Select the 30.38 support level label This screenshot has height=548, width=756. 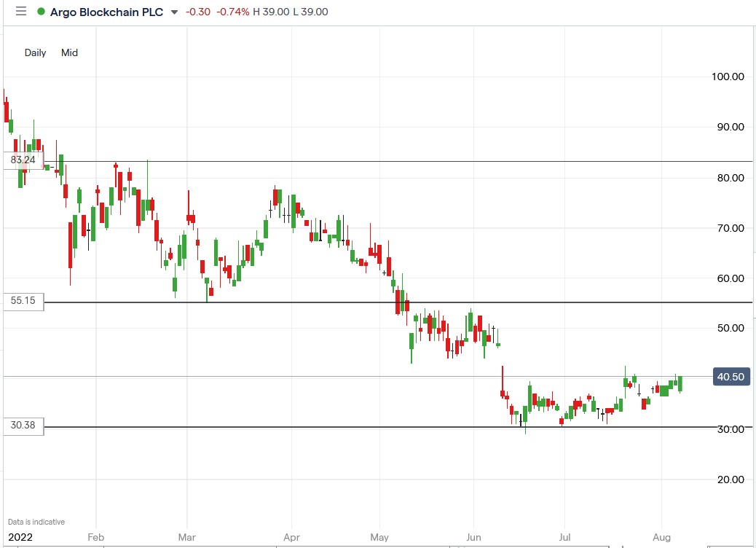[x=23, y=426]
